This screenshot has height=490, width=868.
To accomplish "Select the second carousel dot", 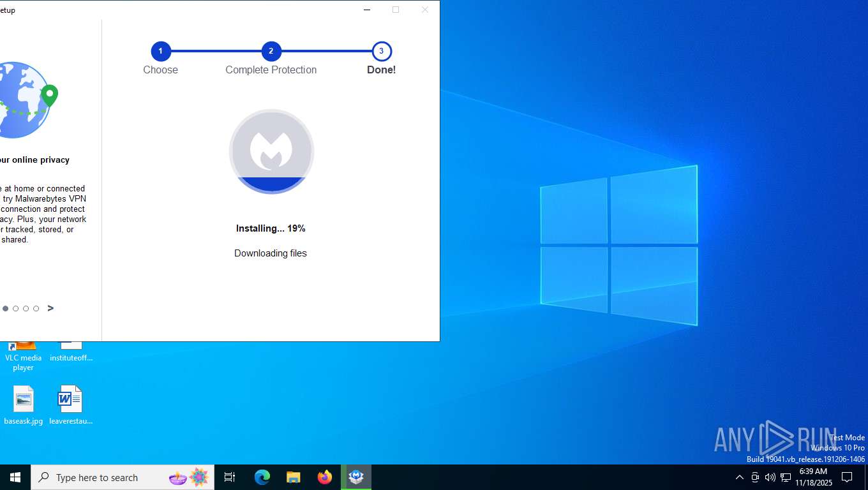I will tap(15, 308).
